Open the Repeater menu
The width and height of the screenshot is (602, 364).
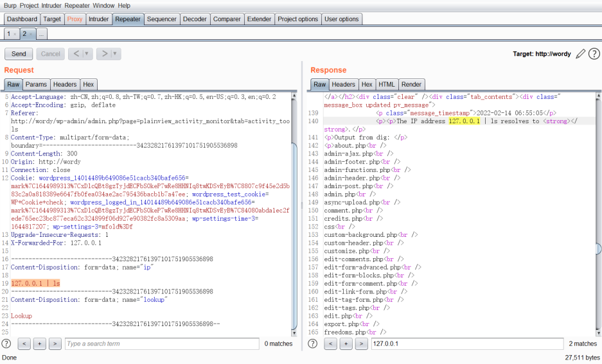point(77,5)
